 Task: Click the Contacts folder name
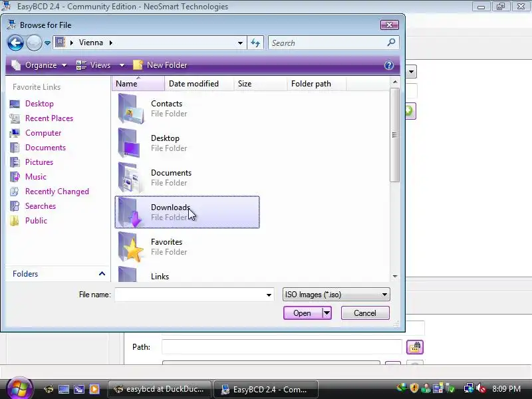(x=167, y=104)
